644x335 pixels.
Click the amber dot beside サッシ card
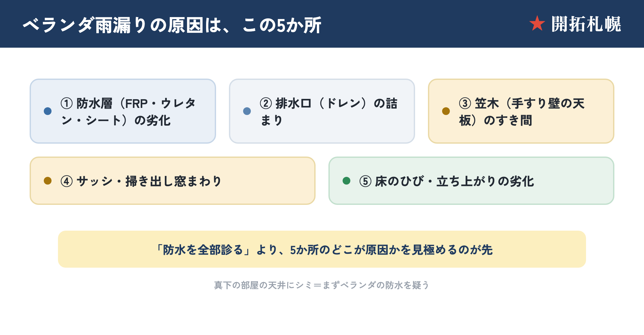click(48, 181)
